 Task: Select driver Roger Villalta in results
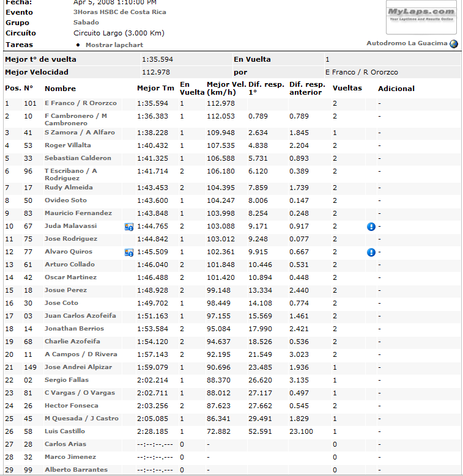[67, 145]
